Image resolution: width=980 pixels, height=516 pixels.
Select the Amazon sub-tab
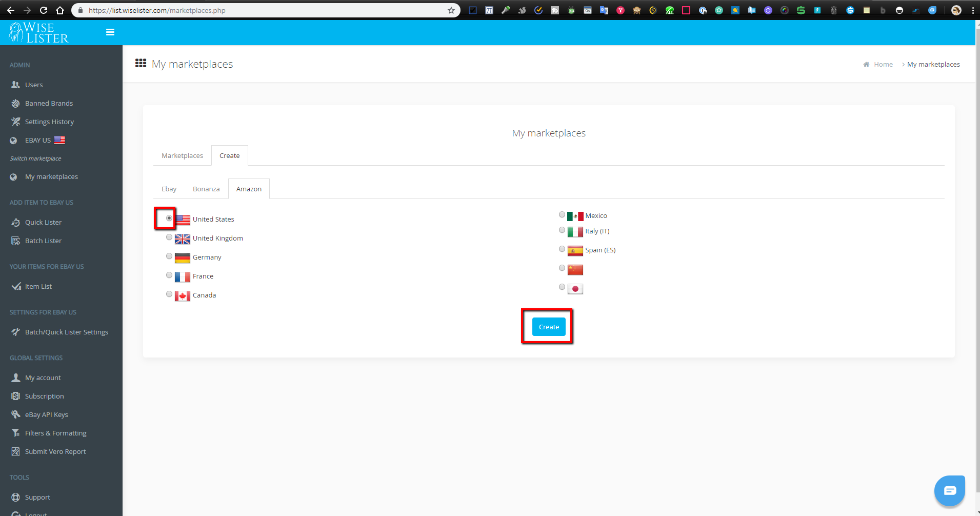pyautogui.click(x=249, y=189)
